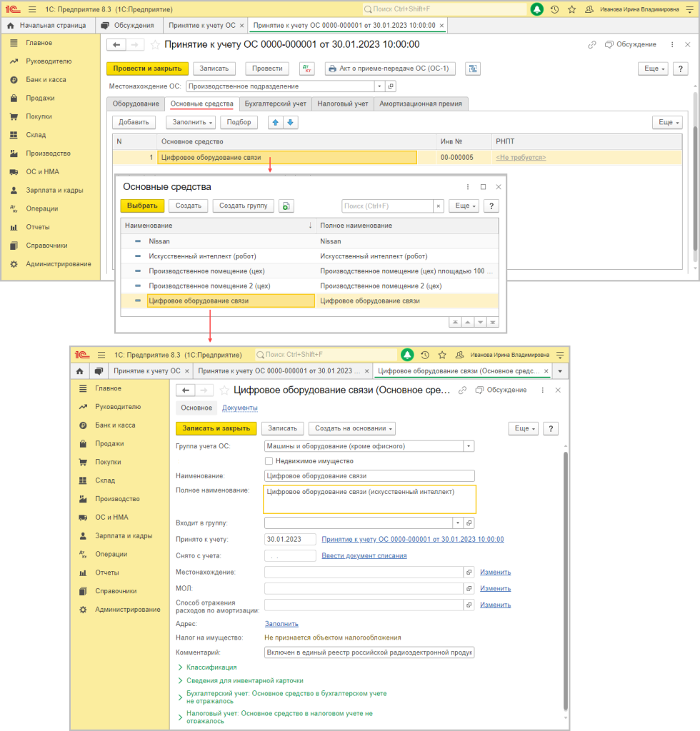Move row down with blue down arrow
The width and height of the screenshot is (700, 731).
click(x=290, y=122)
